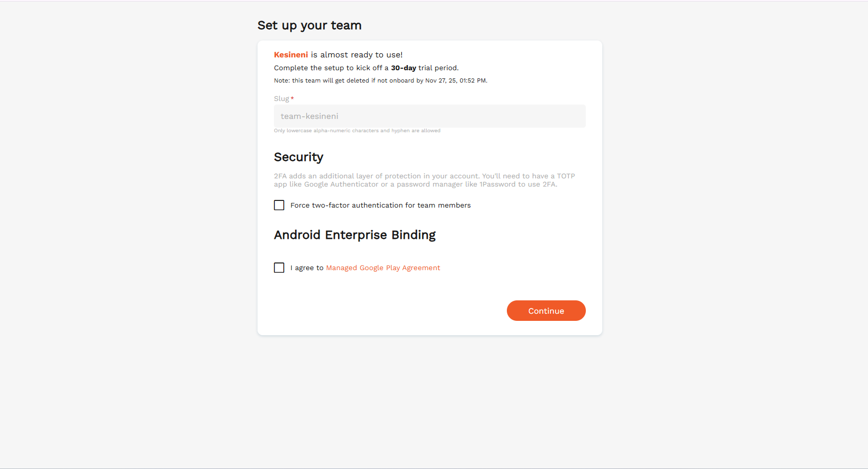This screenshot has width=868, height=469.
Task: Click the team deletion deadline note
Action: point(380,80)
